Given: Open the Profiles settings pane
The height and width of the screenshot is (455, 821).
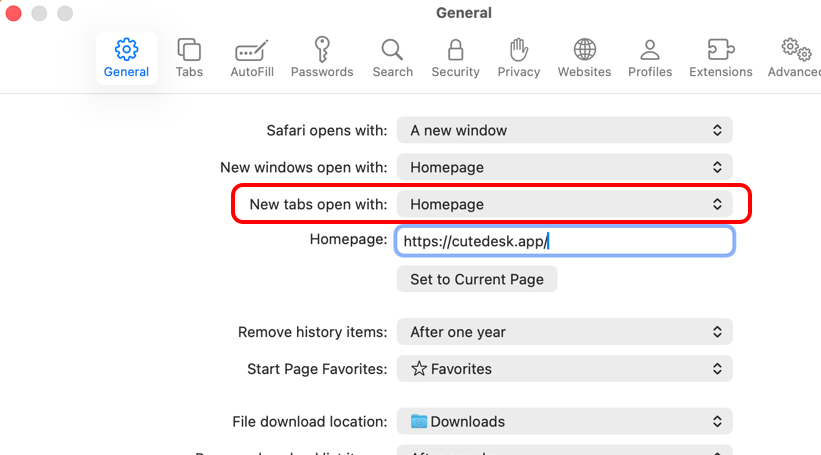Looking at the screenshot, I should coord(650,58).
